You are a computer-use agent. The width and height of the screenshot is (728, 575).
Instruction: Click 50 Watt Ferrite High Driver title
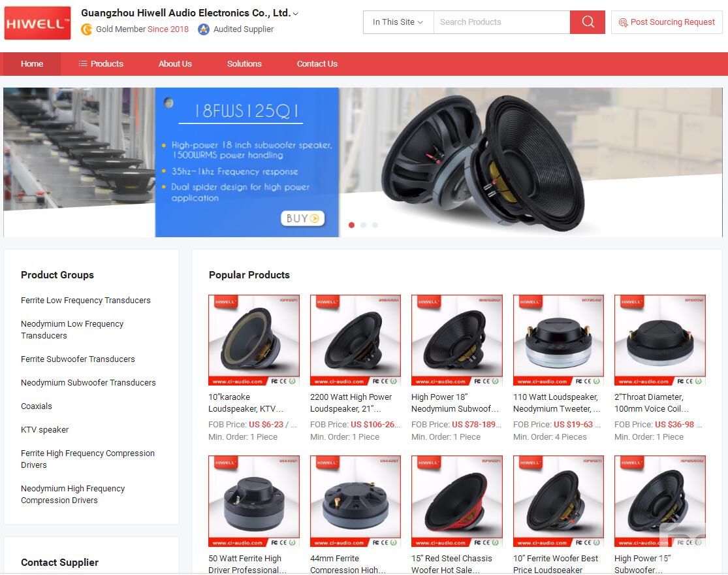[x=247, y=564]
